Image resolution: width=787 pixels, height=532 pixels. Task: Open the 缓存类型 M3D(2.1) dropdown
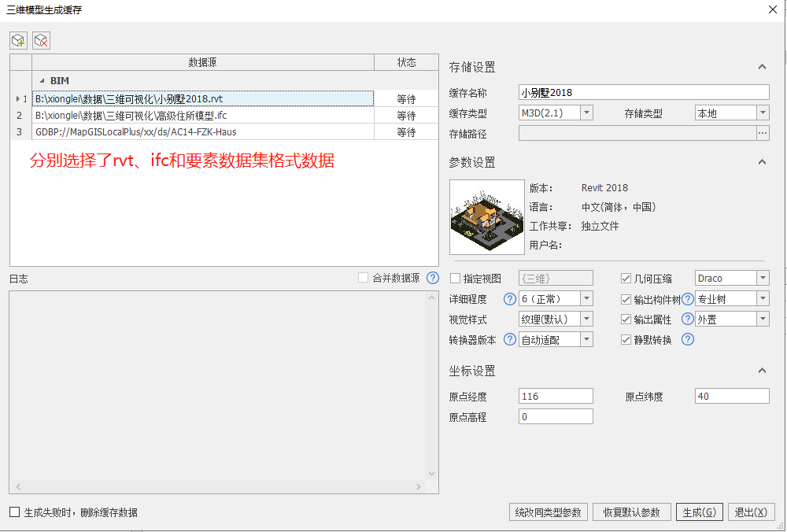click(586, 113)
